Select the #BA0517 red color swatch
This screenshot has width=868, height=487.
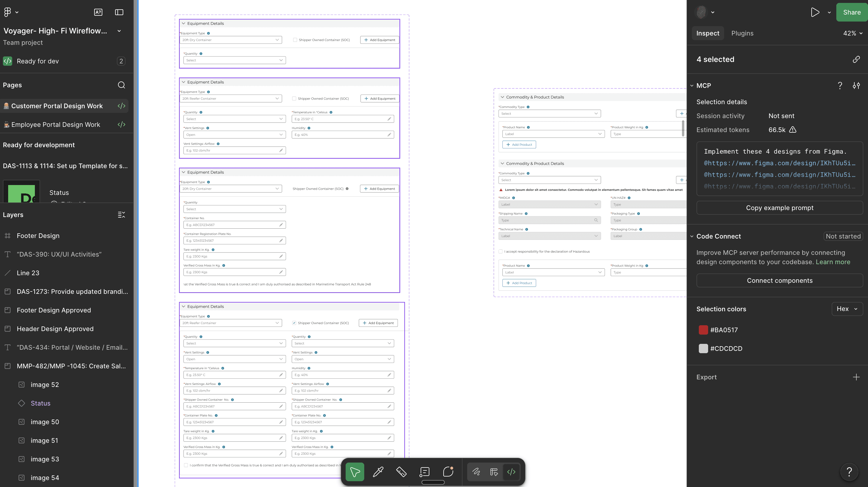[x=703, y=330]
